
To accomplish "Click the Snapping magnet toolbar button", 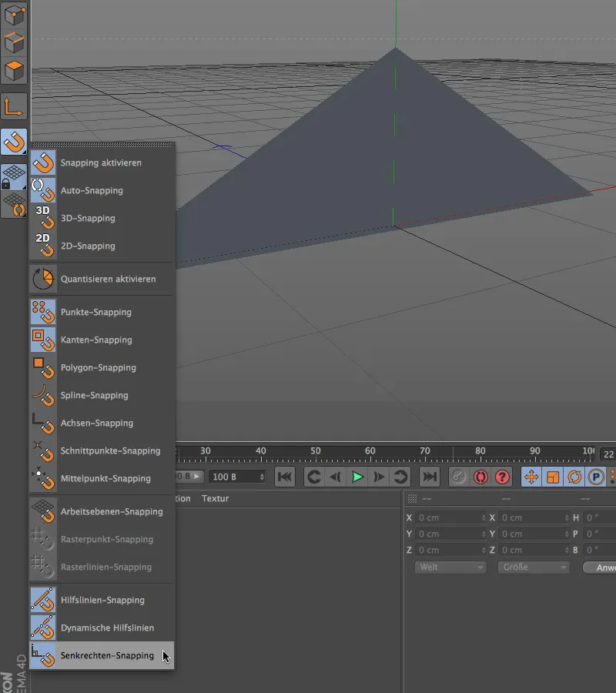I will 14,142.
